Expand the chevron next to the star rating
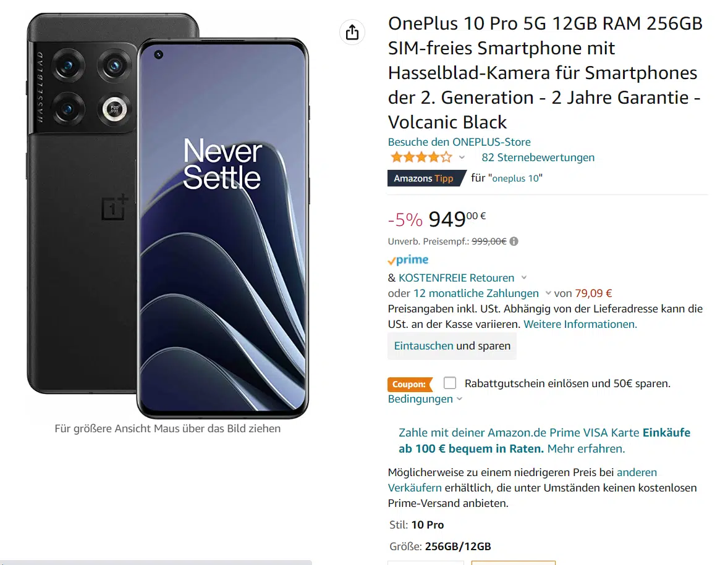 [x=462, y=158]
